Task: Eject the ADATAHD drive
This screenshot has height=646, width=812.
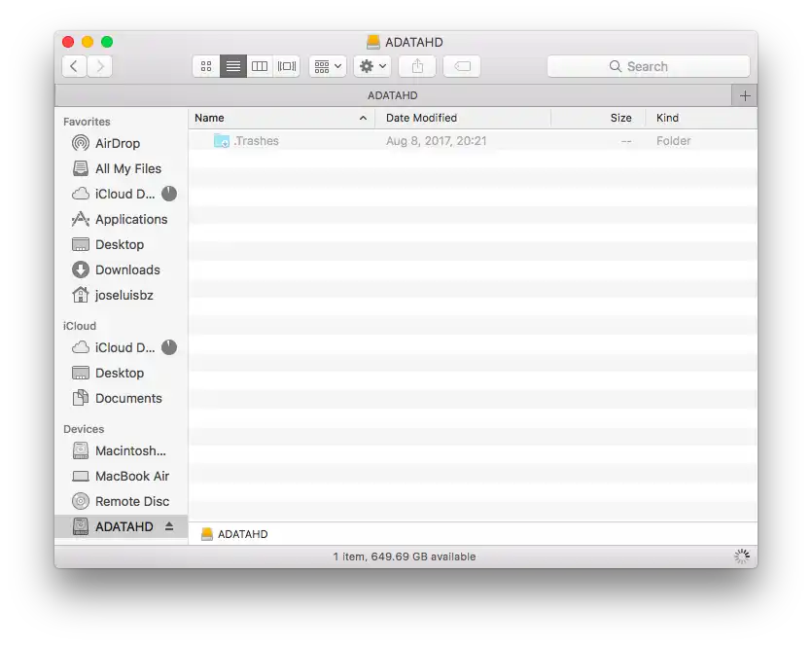Action: click(169, 527)
